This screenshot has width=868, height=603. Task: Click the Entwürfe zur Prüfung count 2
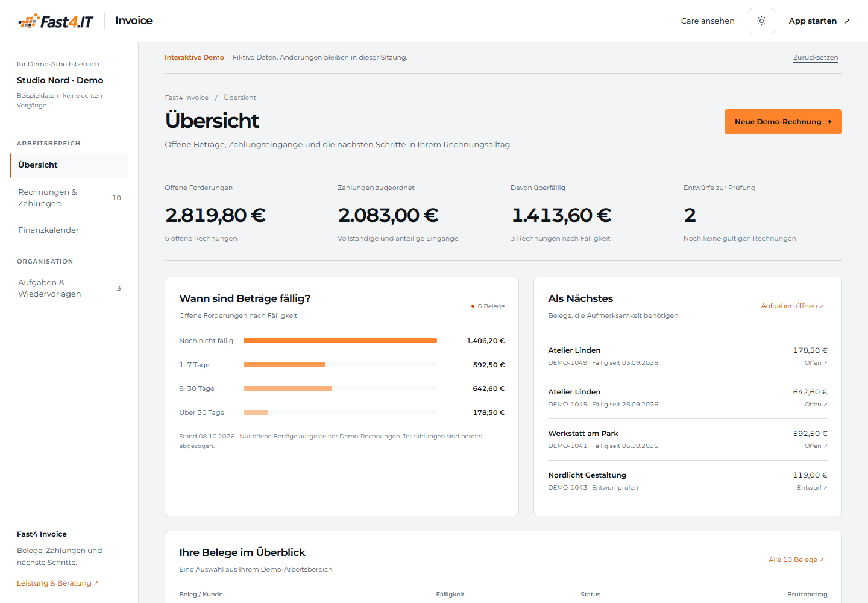690,215
